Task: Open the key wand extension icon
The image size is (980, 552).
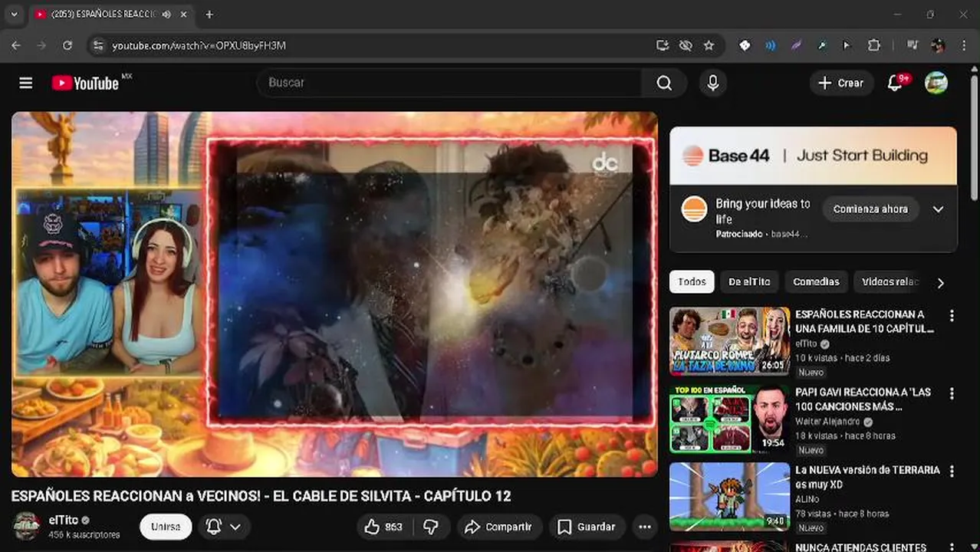Action: coord(821,45)
